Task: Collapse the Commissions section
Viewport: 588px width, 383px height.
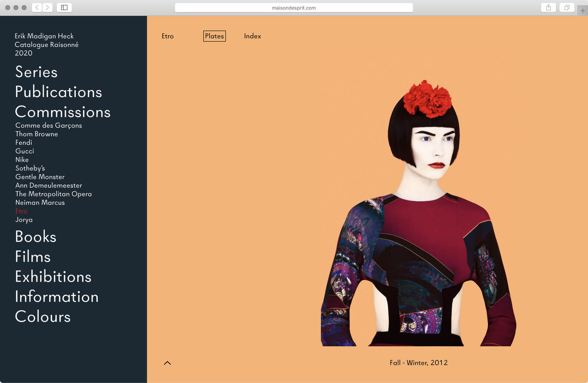Action: (63, 112)
